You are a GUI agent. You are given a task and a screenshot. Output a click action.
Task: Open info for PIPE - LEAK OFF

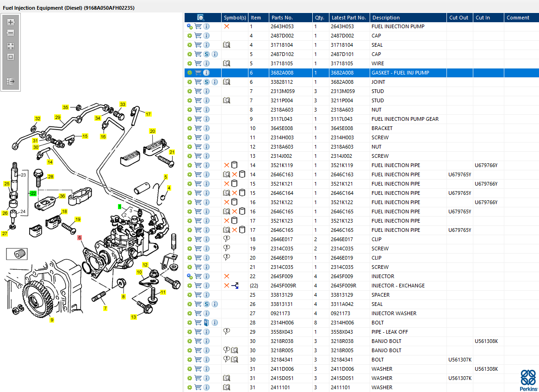coord(206,332)
